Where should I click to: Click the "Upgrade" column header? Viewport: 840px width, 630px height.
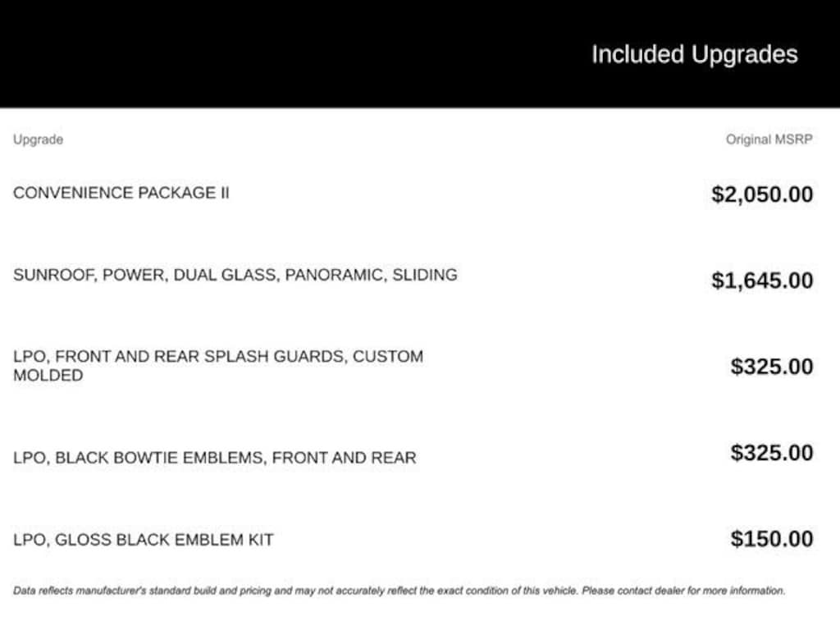(38, 139)
